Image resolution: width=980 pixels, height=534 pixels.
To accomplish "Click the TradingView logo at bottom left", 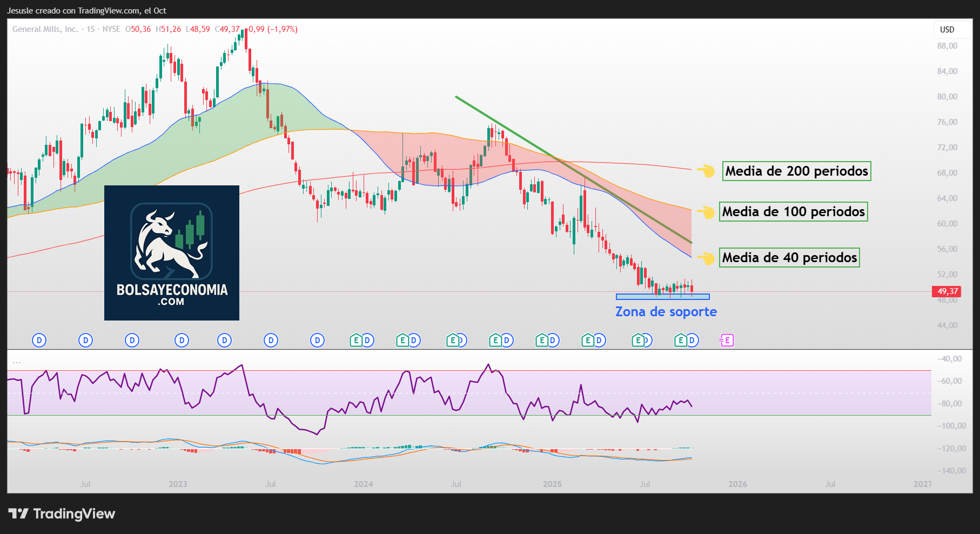I will 62,513.
